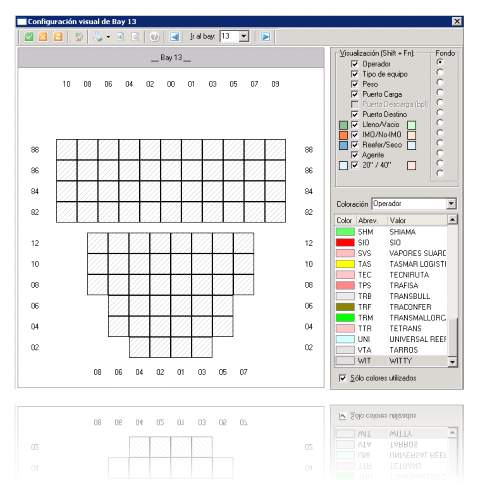
Task: Click the red SIO color swatch
Action: click(x=345, y=243)
